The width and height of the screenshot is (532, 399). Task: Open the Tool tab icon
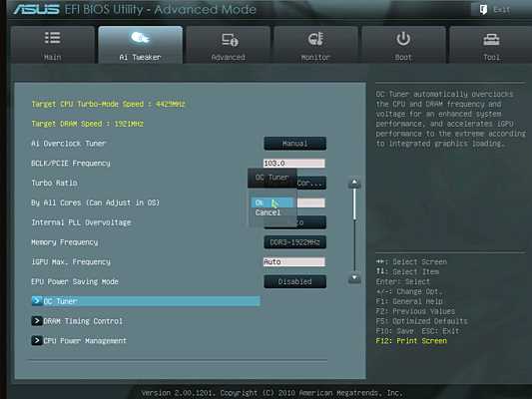tap(491, 40)
